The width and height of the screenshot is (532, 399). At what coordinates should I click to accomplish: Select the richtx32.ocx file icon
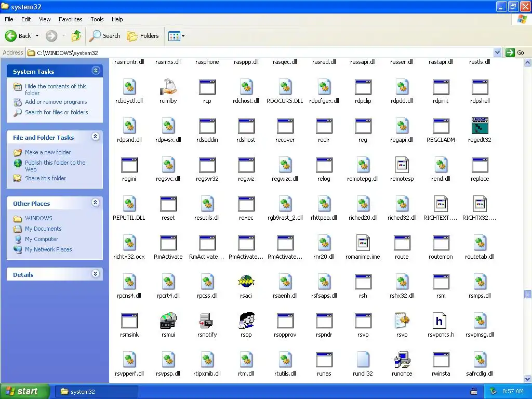click(129, 243)
